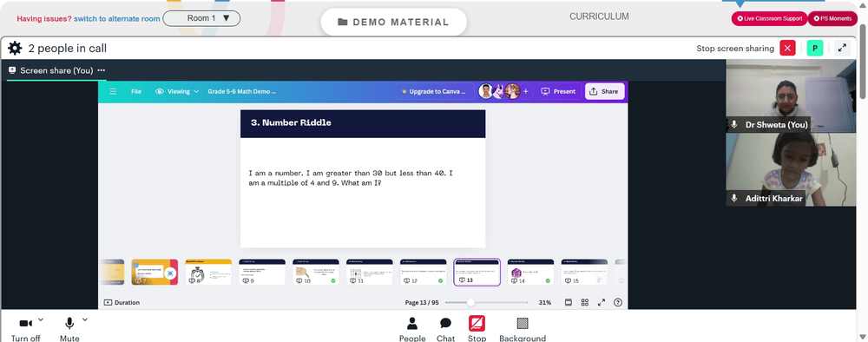Click the riddle text on slide
868x342 pixels.
click(x=351, y=178)
